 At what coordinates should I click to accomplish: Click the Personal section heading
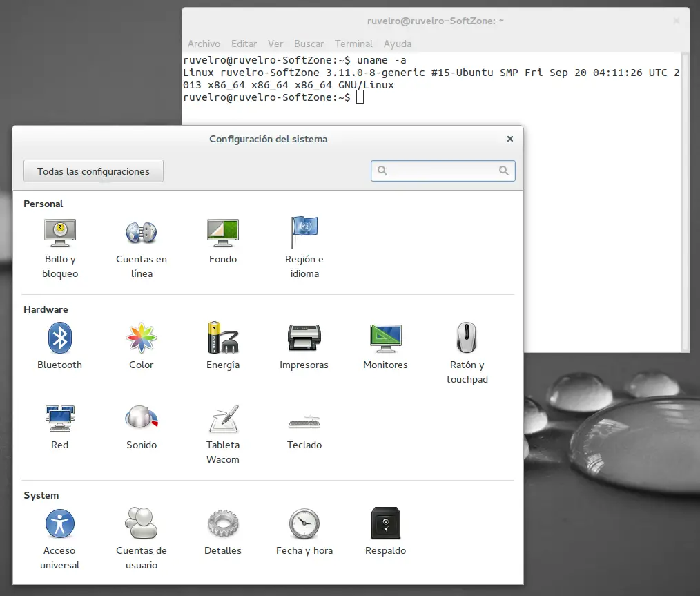[x=43, y=204]
